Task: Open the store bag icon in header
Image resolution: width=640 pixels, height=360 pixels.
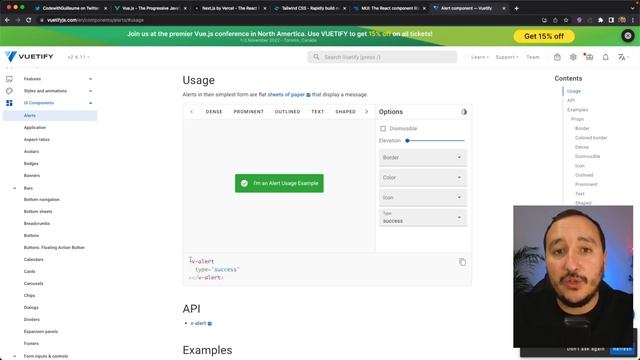Action: click(557, 57)
